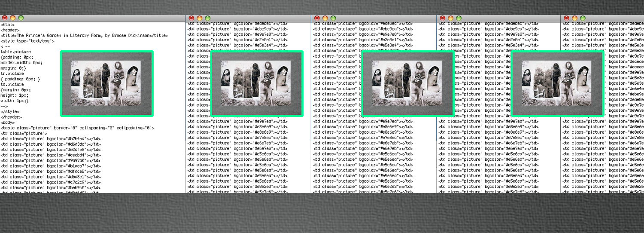Close the rightmost code window

567,18
